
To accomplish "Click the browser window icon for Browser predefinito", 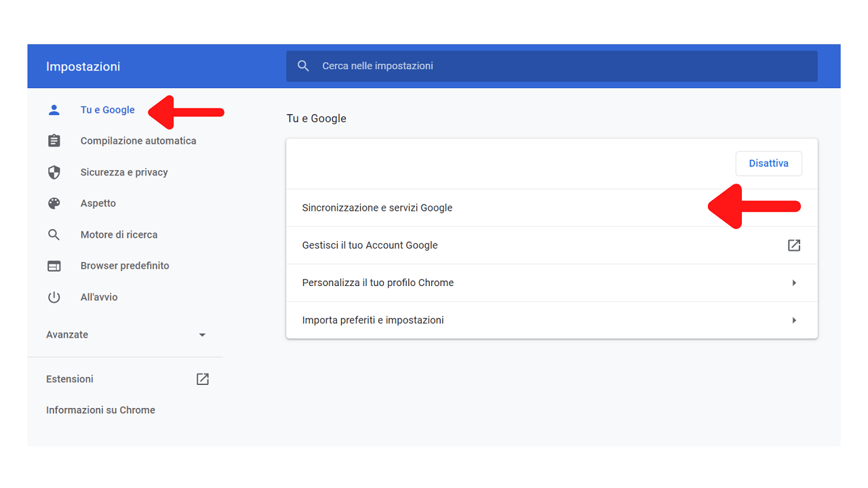I will (x=54, y=266).
